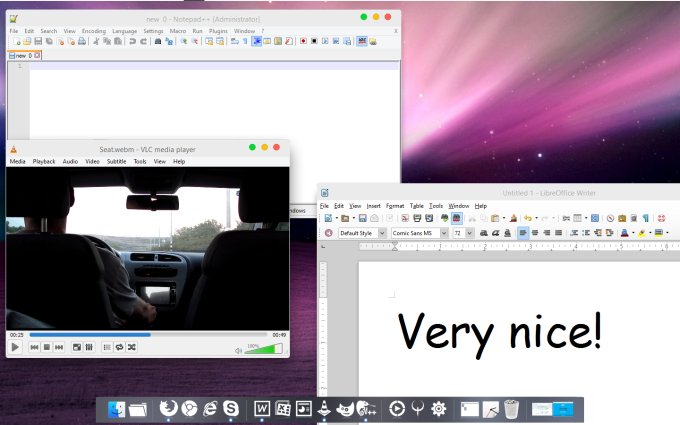Click Zoom in icon in Notepad++ toolbar

(184, 41)
